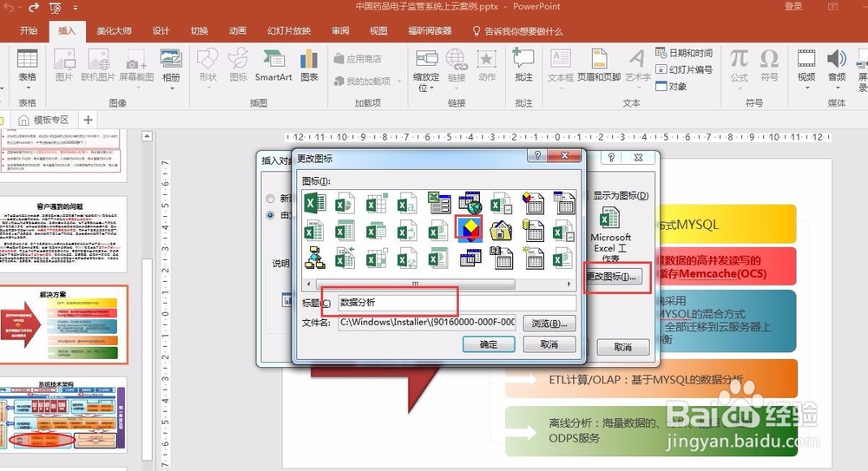Click the plus button beside 模板专区

click(x=88, y=120)
